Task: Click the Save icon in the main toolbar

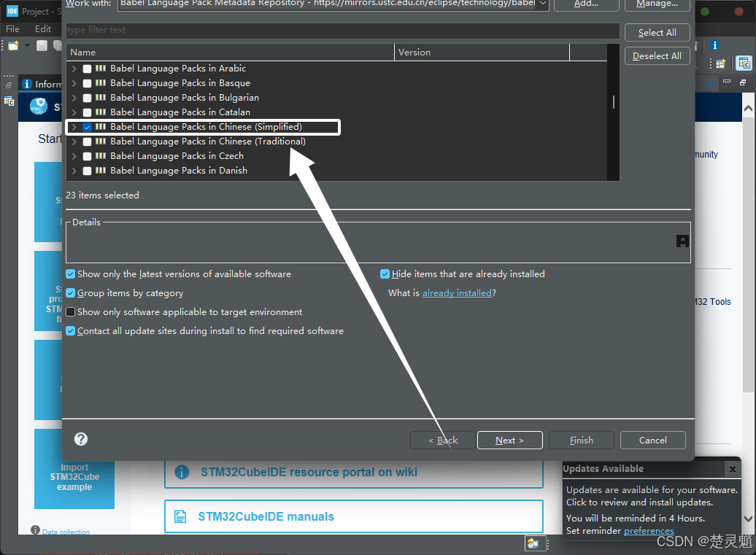Action: 42,46
